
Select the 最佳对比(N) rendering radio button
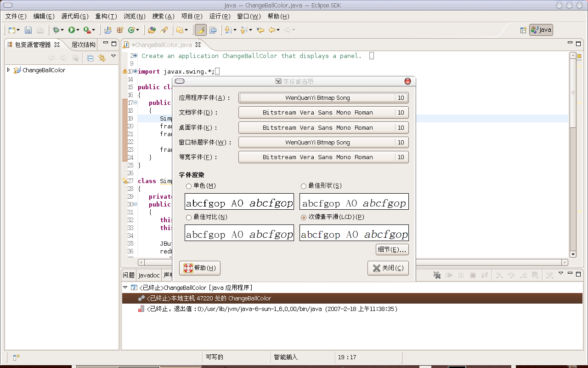189,217
